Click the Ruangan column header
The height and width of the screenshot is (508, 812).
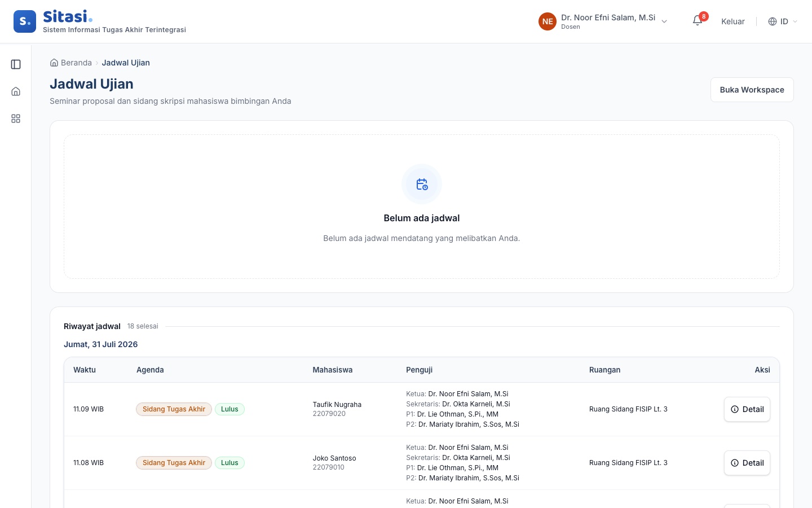[x=604, y=370]
